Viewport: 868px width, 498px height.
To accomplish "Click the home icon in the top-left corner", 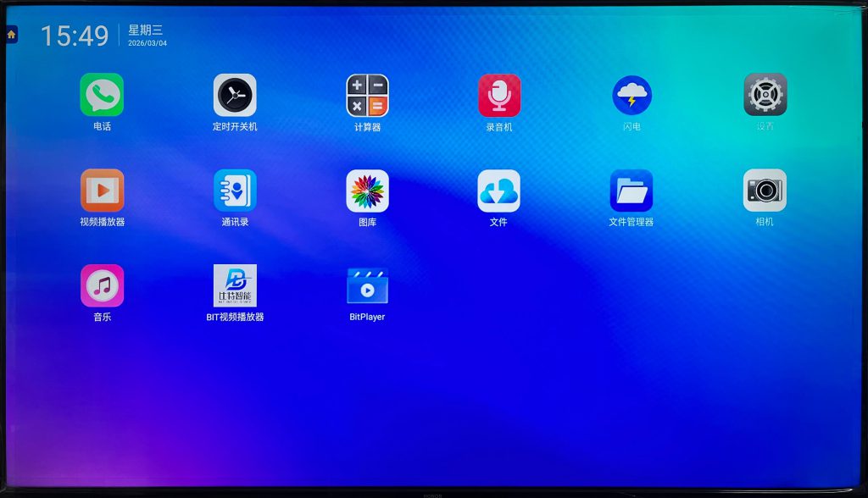I will 11,35.
